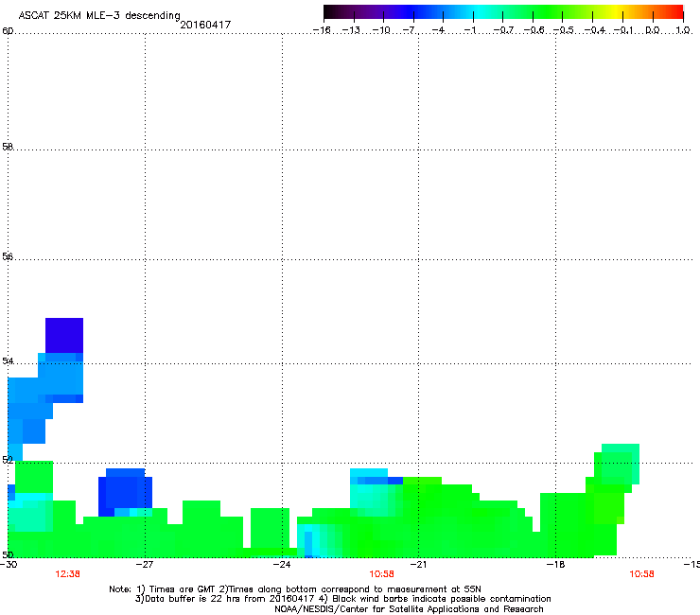Click the title 'ASCAT 25KM MLE-3 descending'
The image size is (700, 615).
99,15
